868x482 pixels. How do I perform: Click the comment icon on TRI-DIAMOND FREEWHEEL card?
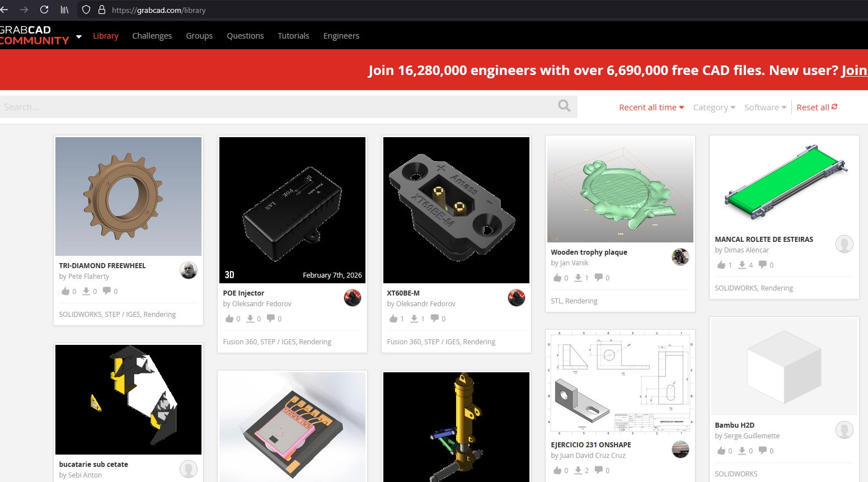point(107,291)
